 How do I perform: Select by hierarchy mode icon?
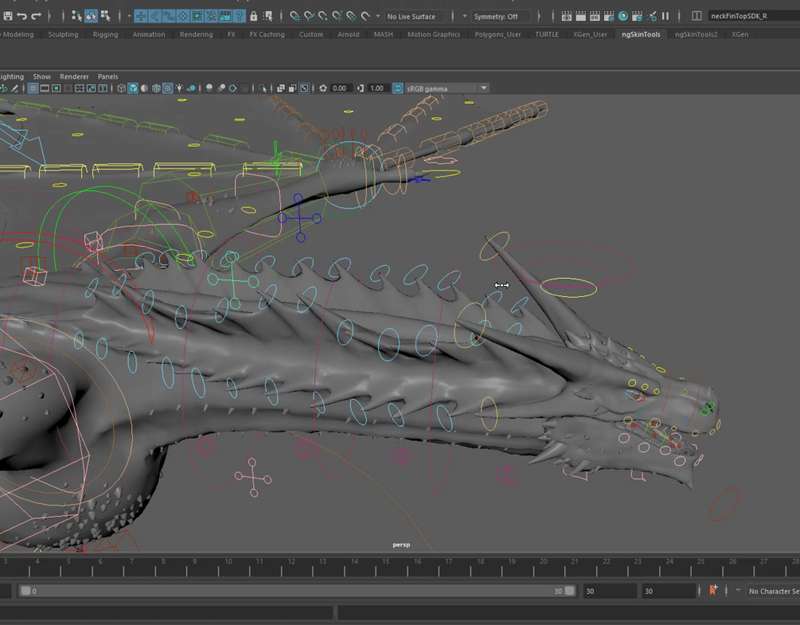[77, 16]
